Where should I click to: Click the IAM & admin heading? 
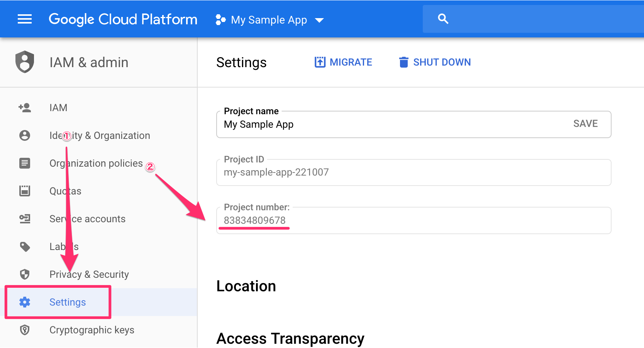(89, 62)
